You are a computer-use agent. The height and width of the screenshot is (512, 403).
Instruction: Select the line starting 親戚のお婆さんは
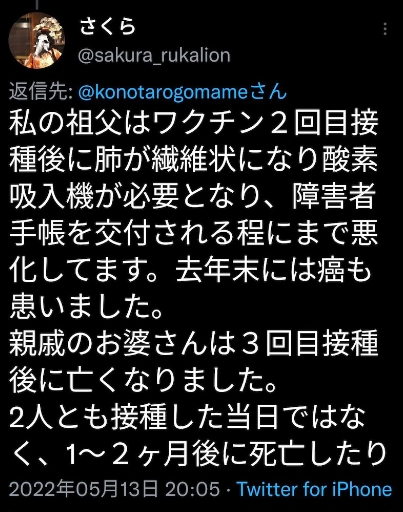pyautogui.click(x=194, y=342)
